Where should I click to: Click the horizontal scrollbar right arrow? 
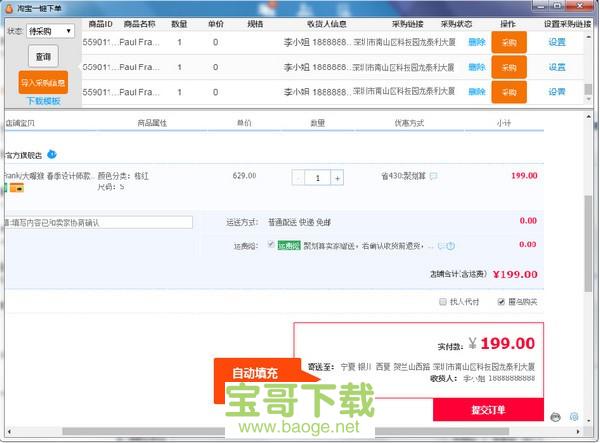(578, 432)
